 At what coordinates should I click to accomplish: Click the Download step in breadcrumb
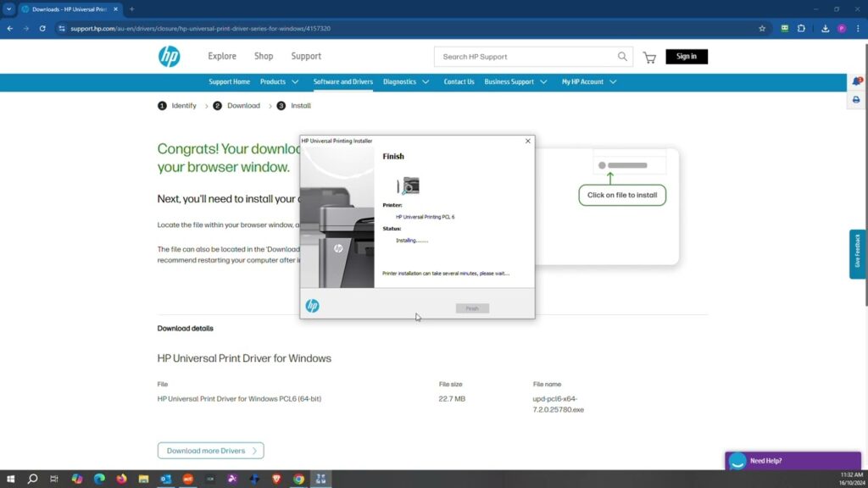click(243, 106)
